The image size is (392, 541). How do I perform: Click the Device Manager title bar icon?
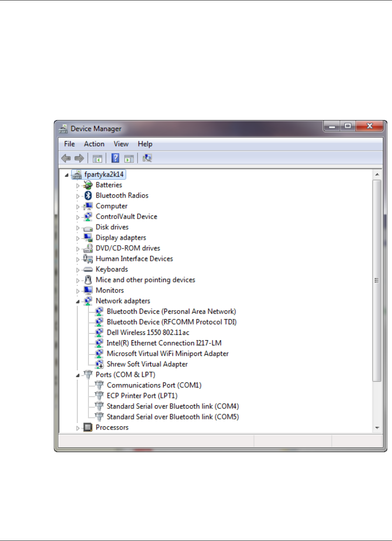63,129
